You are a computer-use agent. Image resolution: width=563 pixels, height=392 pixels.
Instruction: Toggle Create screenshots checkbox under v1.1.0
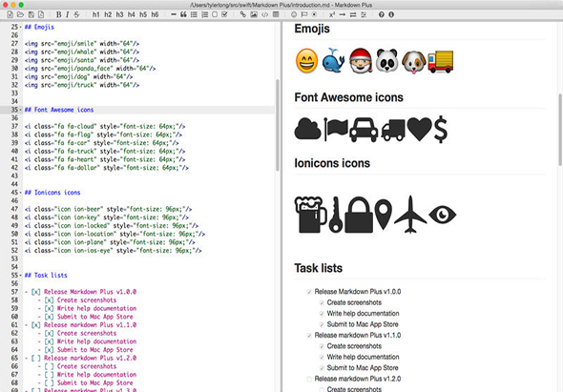322,346
